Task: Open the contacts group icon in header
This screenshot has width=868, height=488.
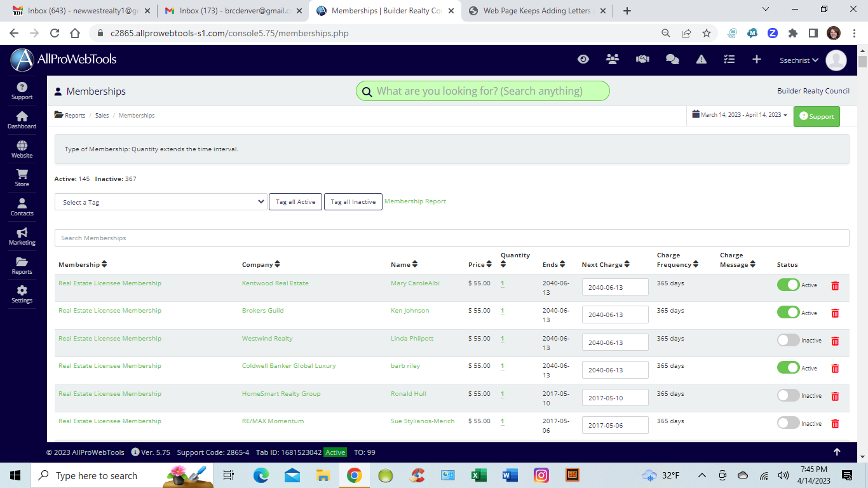Action: (613, 59)
